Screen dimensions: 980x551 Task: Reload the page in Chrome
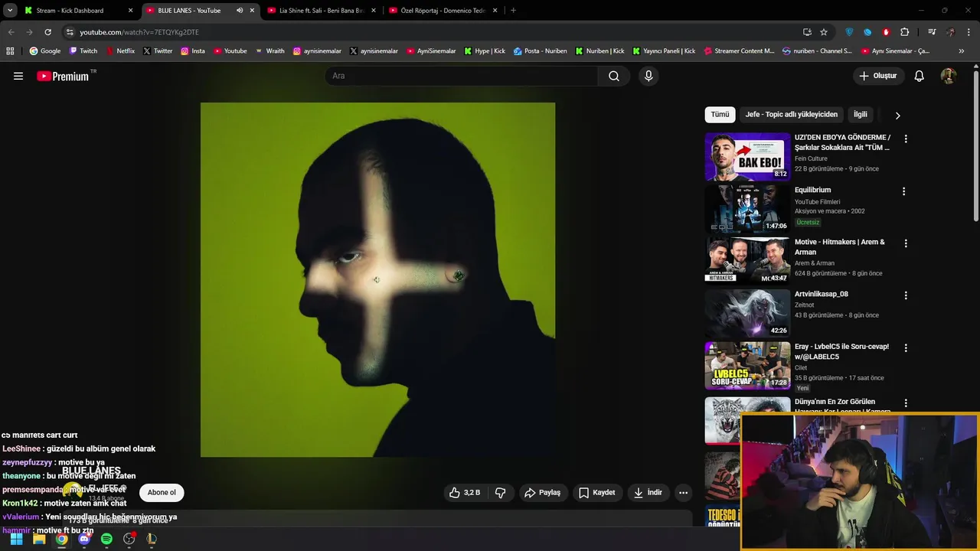47,32
